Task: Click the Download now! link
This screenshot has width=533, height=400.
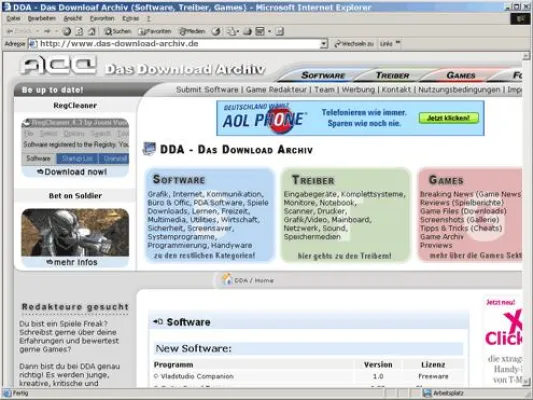Action: pyautogui.click(x=72, y=172)
